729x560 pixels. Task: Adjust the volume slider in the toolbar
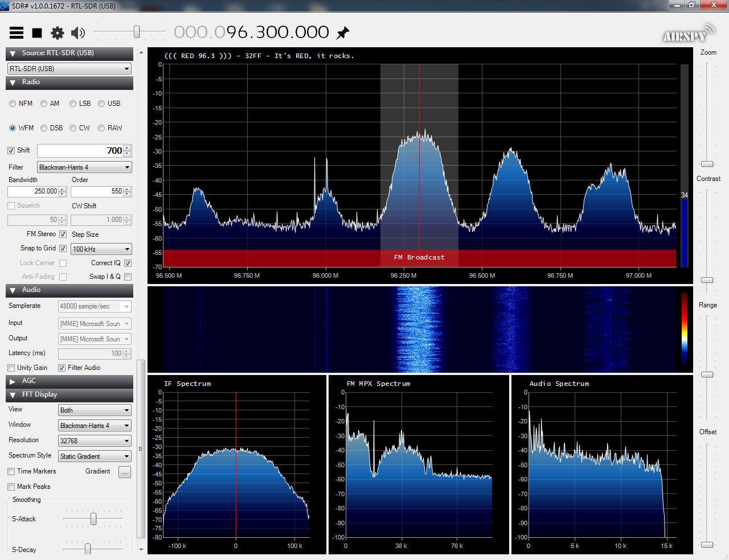click(x=137, y=32)
